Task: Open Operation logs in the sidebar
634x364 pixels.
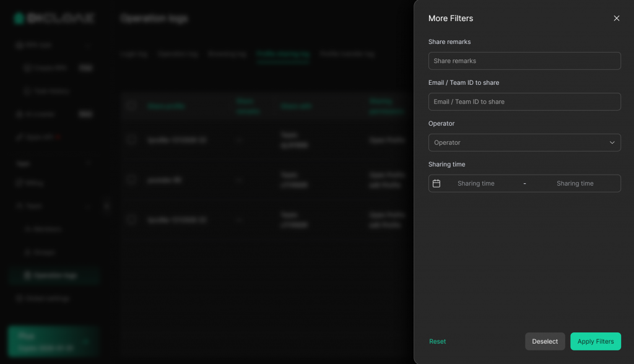Action: 55,275
